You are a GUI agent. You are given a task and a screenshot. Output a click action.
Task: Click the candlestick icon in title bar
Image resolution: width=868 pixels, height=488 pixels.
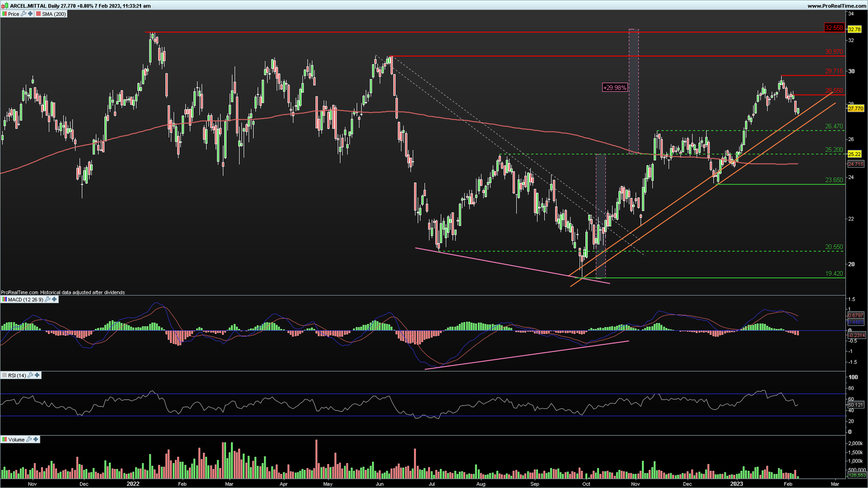pos(5,5)
